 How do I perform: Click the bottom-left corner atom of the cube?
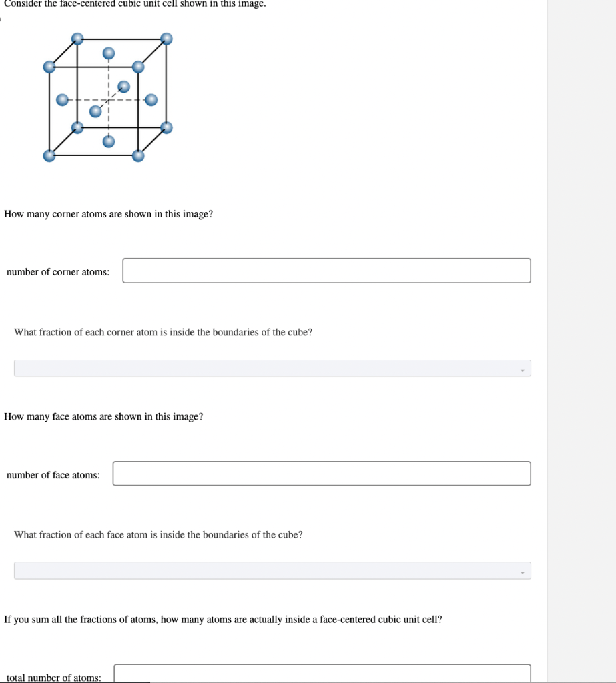tap(49, 156)
